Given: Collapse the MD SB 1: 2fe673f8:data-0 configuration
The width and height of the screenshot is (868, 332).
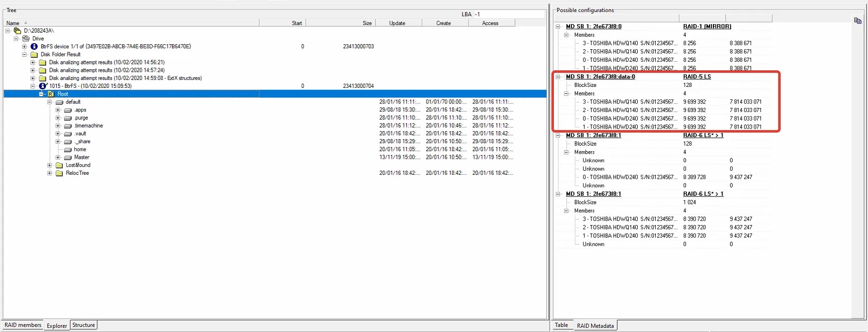Looking at the screenshot, I should [x=558, y=77].
